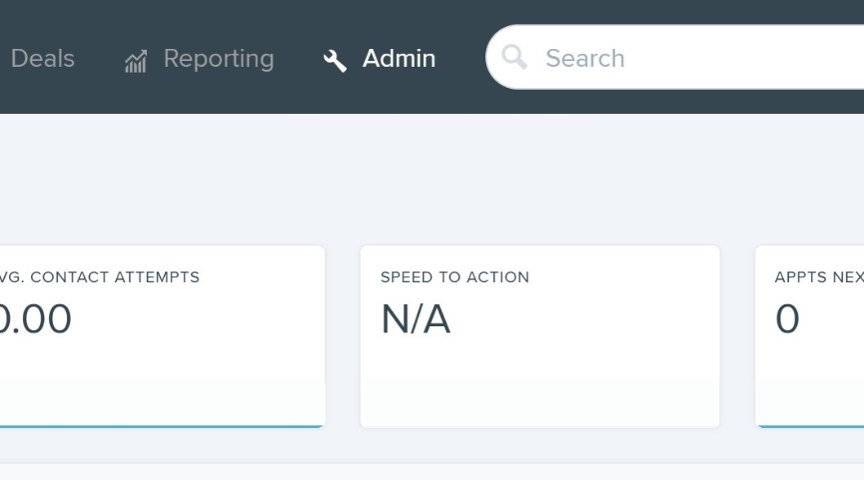Click empty area below the N/A value
This screenshot has width=864, height=480.
[x=540, y=380]
